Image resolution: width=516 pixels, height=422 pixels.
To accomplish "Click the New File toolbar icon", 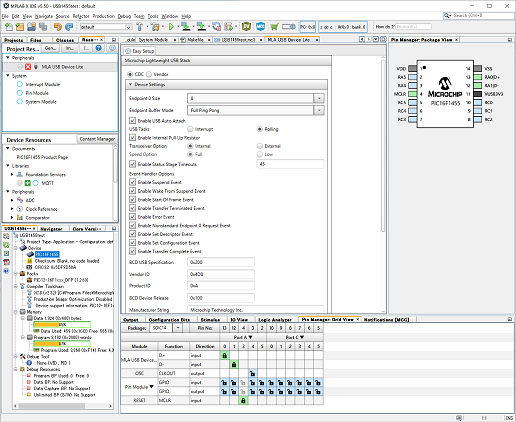I will 9,27.
